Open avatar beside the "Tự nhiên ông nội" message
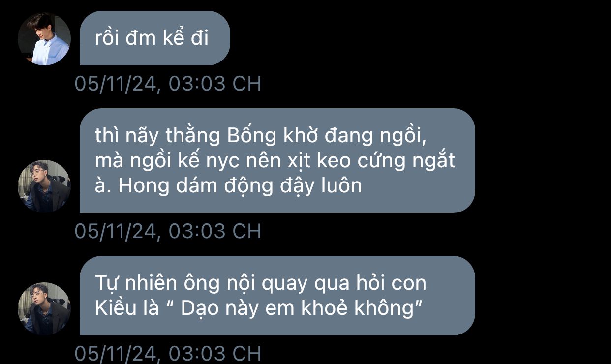 (x=44, y=309)
